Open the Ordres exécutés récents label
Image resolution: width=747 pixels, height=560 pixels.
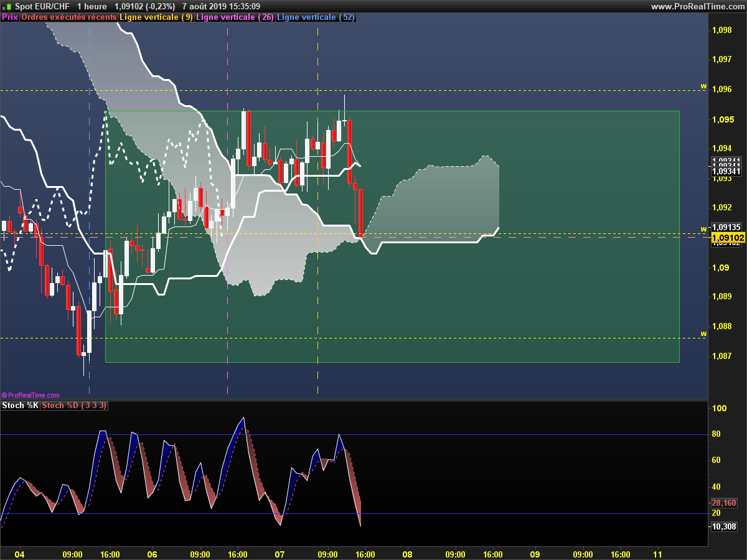[68, 17]
